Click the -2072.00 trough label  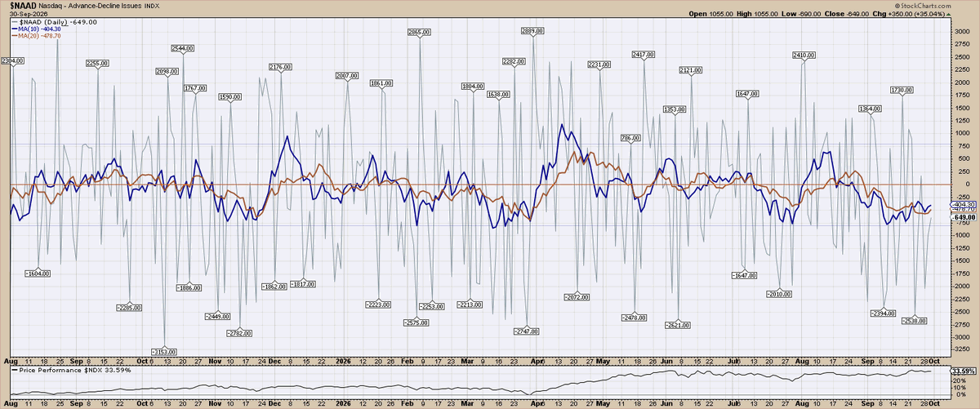coord(577,297)
